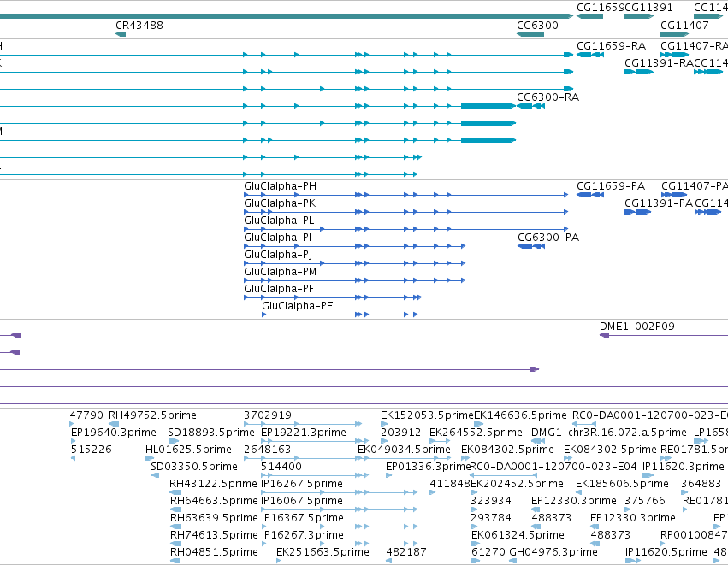Image resolution: width=728 pixels, height=565 pixels.
Task: Select DMG1-chr3R.16.072.a.5prime feature
Action: pyautogui.click(x=538, y=441)
